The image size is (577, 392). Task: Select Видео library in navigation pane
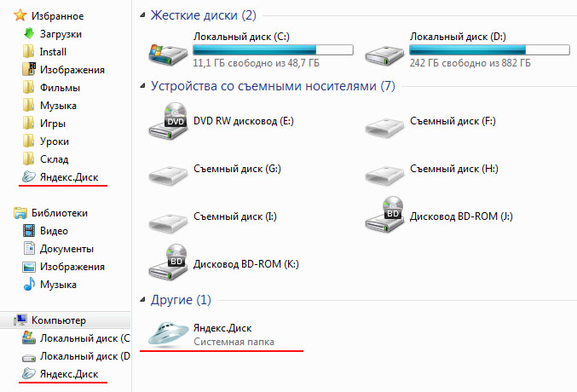(x=54, y=231)
